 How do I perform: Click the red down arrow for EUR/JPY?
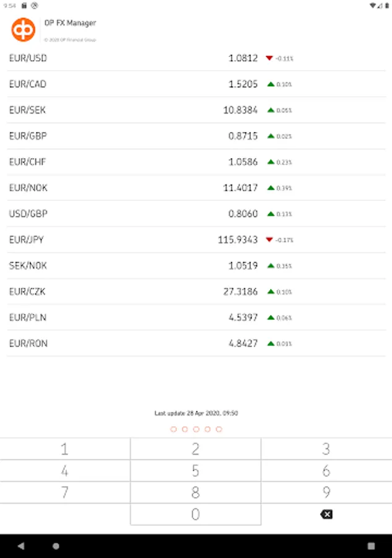[x=269, y=240]
